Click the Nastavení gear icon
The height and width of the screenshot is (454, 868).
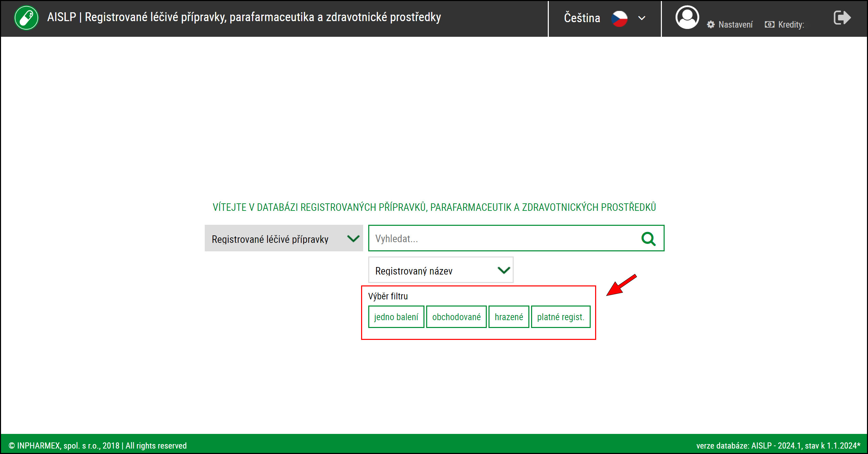[x=711, y=25]
